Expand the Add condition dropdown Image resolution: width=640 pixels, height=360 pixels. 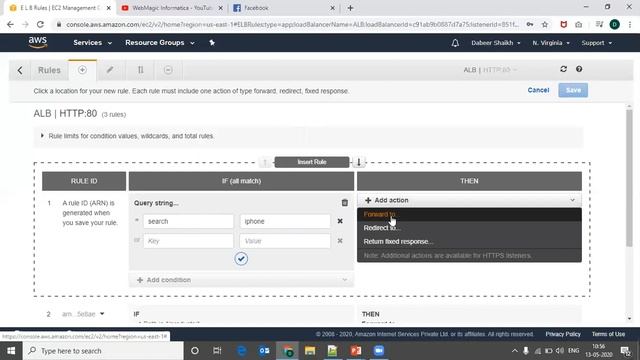241,280
